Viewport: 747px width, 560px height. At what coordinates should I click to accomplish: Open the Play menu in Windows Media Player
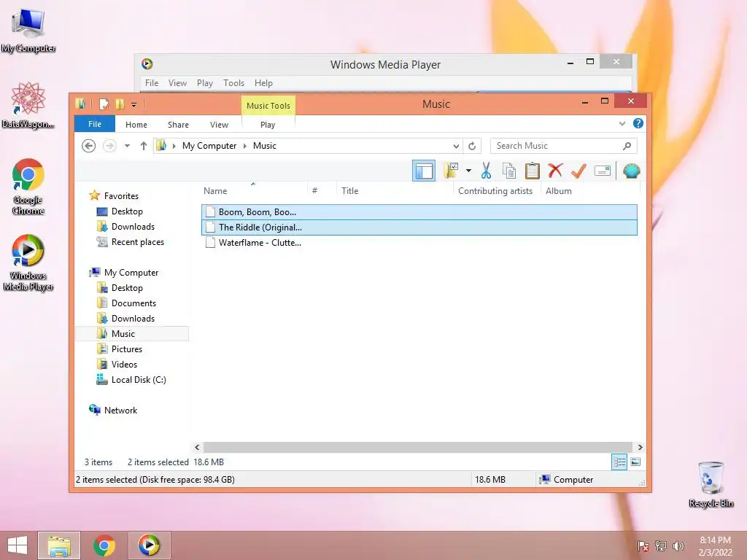[205, 83]
